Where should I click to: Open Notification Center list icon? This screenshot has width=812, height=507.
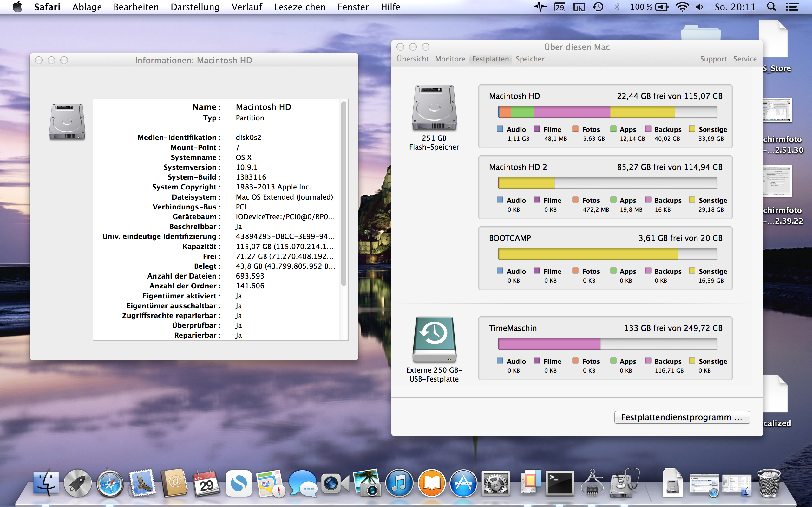[x=792, y=7]
